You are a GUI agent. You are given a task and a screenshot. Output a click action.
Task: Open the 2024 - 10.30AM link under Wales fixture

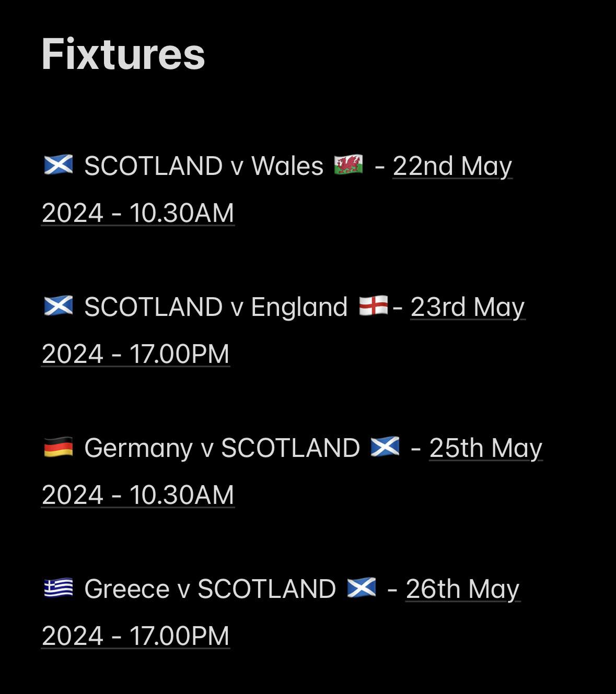pyautogui.click(x=138, y=213)
